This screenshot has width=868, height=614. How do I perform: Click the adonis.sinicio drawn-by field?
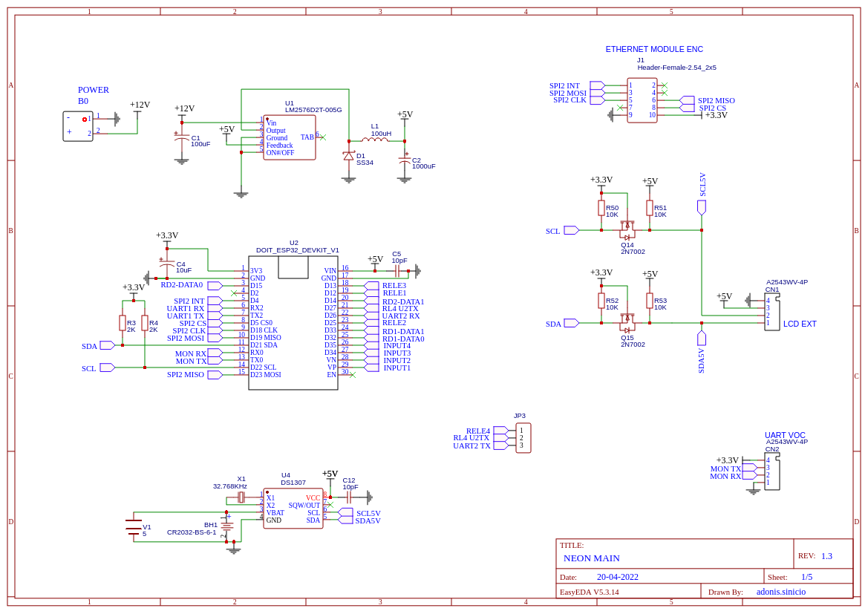pyautogui.click(x=780, y=592)
